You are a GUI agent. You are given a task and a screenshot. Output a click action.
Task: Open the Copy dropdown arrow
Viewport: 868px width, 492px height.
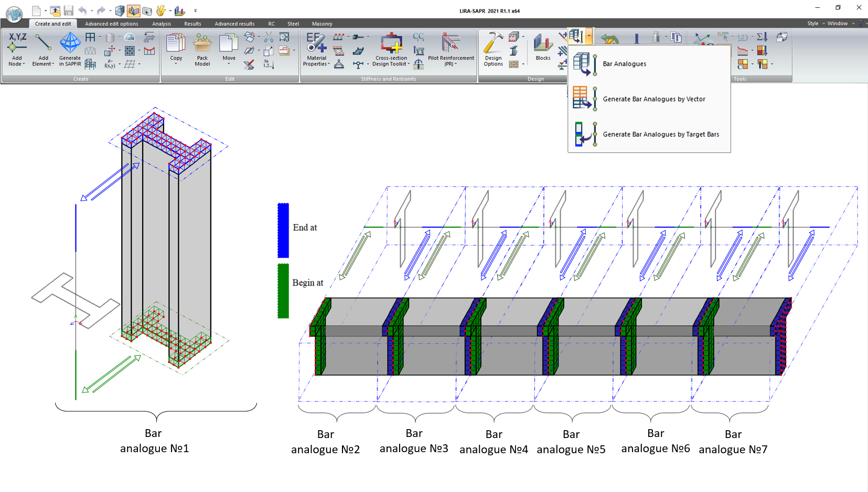(x=176, y=64)
